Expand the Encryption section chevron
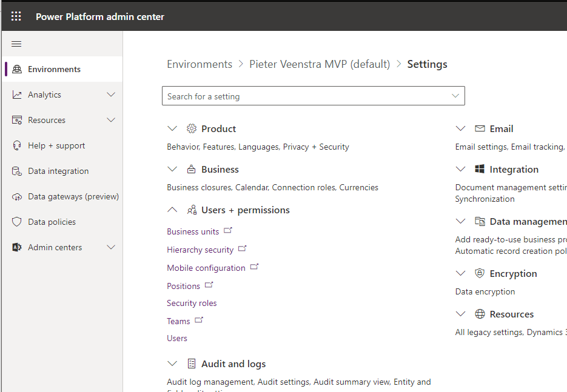The width and height of the screenshot is (567, 392). 460,273
